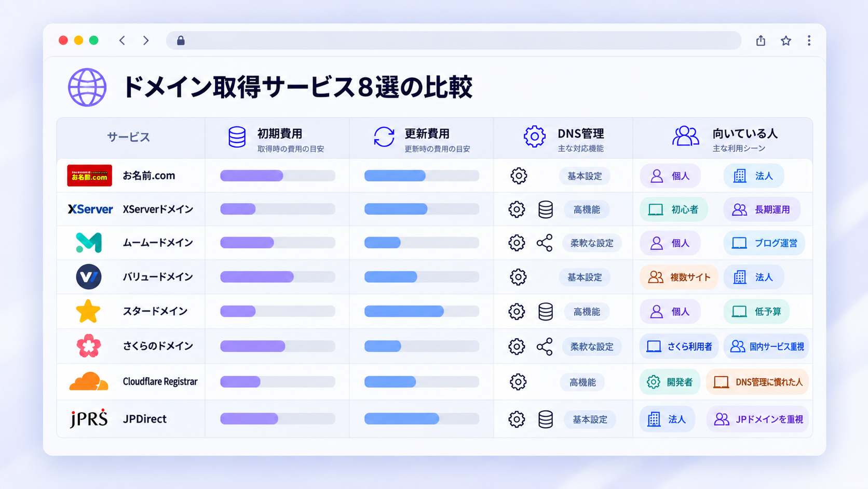Click the red window close dot
This screenshot has width=868, height=489.
(63, 41)
